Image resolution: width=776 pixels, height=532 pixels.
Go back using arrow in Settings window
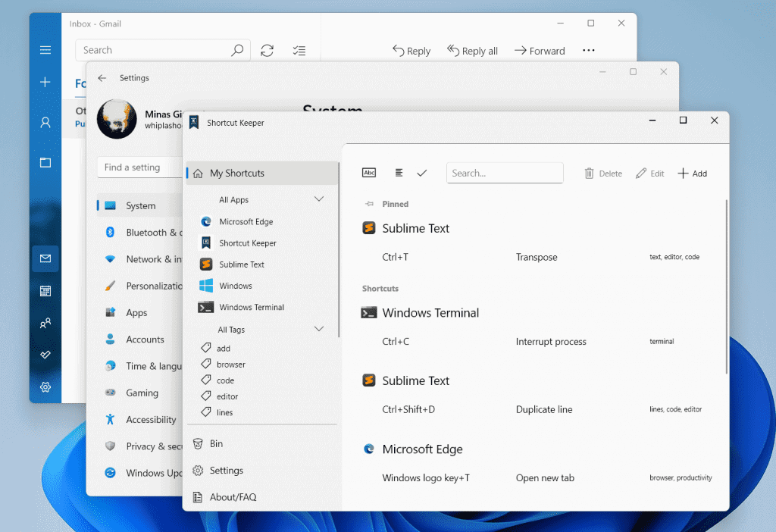(102, 78)
